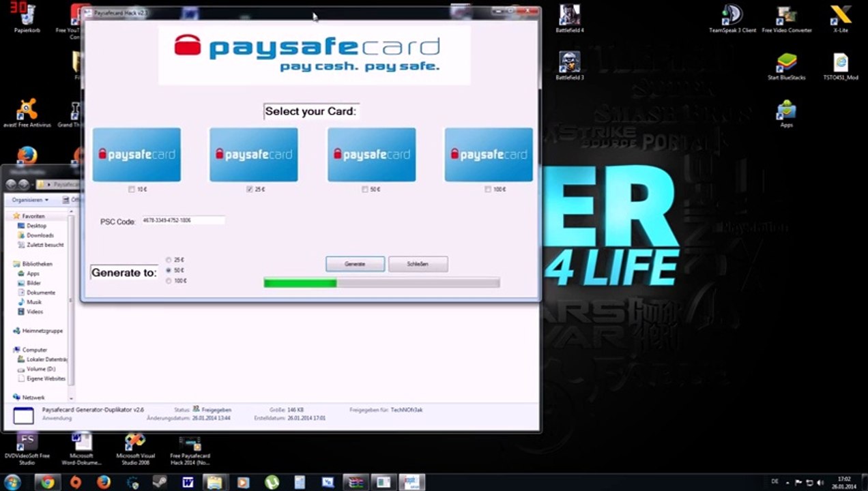Click the 100 € paysafecard thumbnail
This screenshot has width=868, height=491.
coord(489,155)
